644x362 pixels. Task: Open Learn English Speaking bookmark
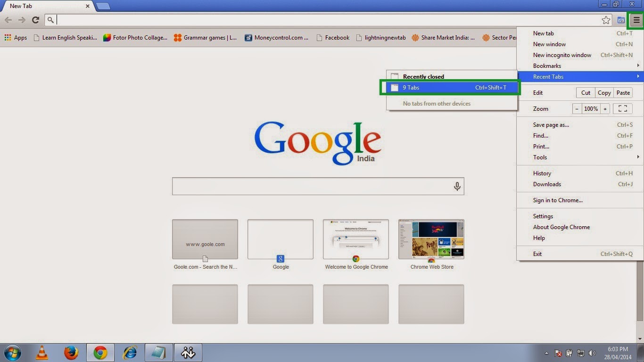coord(65,38)
